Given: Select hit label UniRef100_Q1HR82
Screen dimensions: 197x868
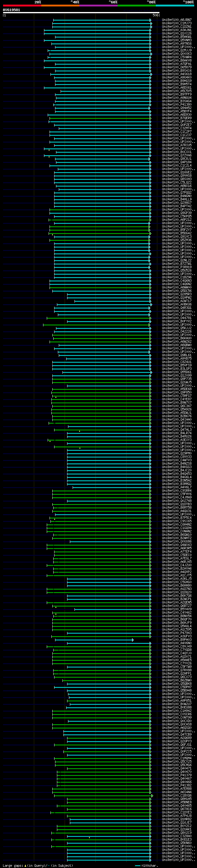Looking at the screenshot, I should click(x=177, y=819).
